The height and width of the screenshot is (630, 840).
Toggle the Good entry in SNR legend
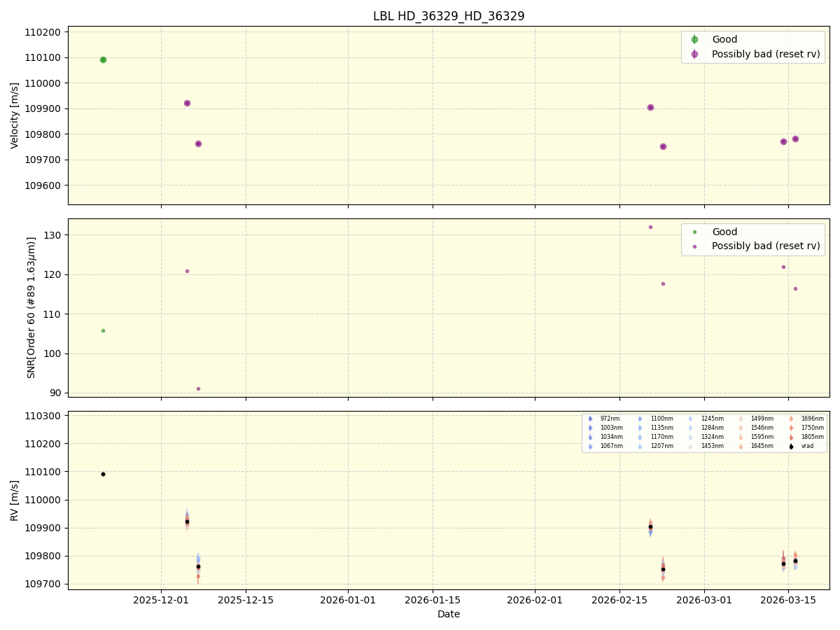(695, 232)
